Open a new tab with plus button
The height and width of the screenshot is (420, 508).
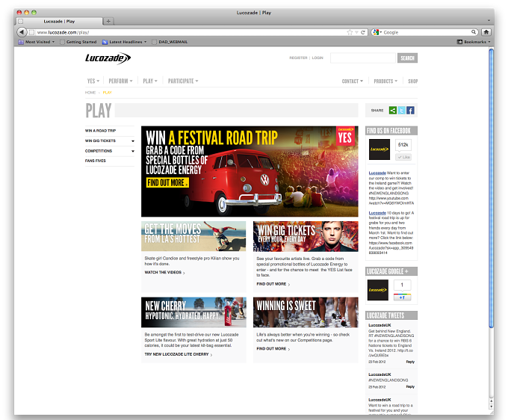(x=108, y=21)
